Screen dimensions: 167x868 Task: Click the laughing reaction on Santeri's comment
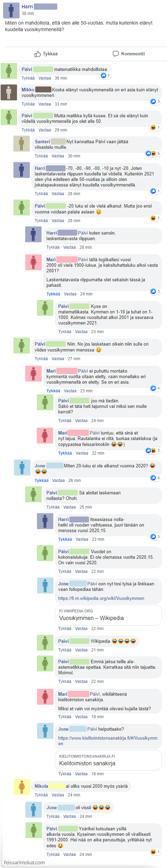tap(153, 153)
